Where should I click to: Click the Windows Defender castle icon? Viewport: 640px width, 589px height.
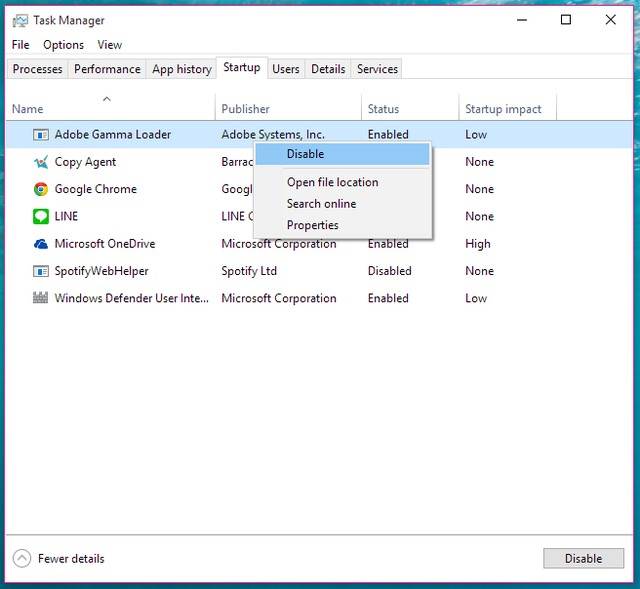40,298
